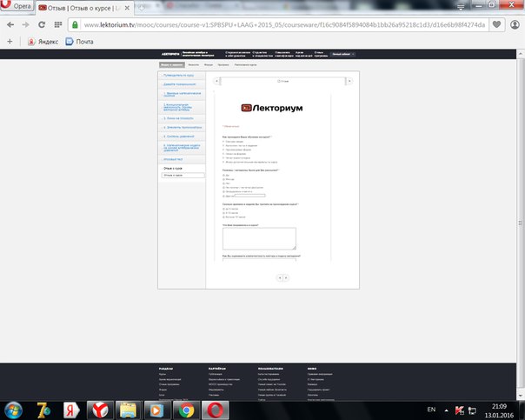
Task: Click the 'Наш канал на YouTube' footer link
Action: point(272,384)
